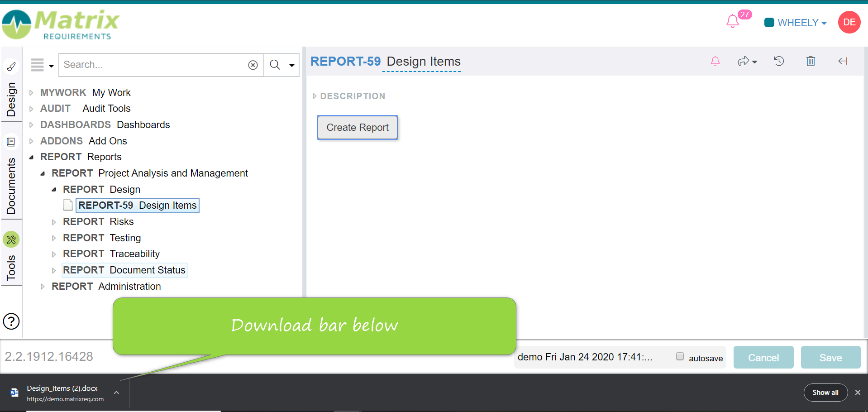Viewport: 868px width, 412px height.
Task: Select My Work tree label
Action: click(111, 92)
